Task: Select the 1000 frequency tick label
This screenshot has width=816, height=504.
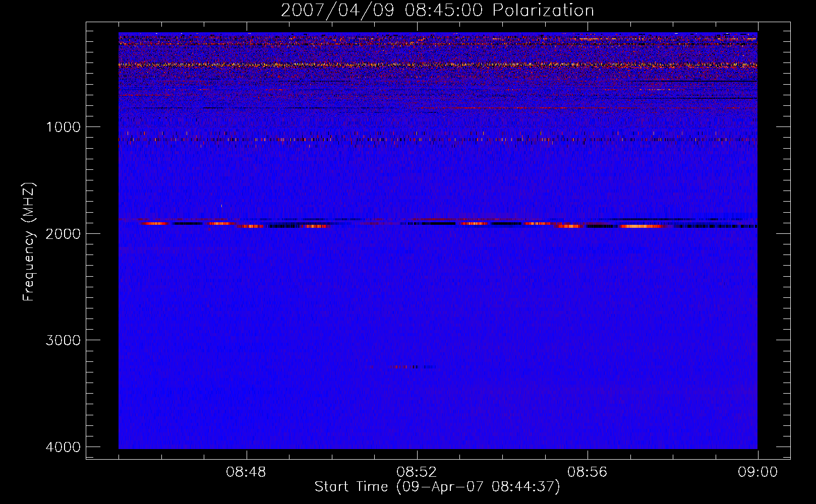Action: coord(63,127)
